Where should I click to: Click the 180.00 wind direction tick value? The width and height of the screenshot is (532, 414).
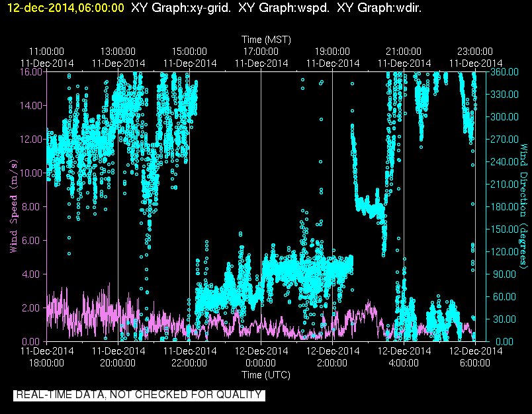(504, 207)
